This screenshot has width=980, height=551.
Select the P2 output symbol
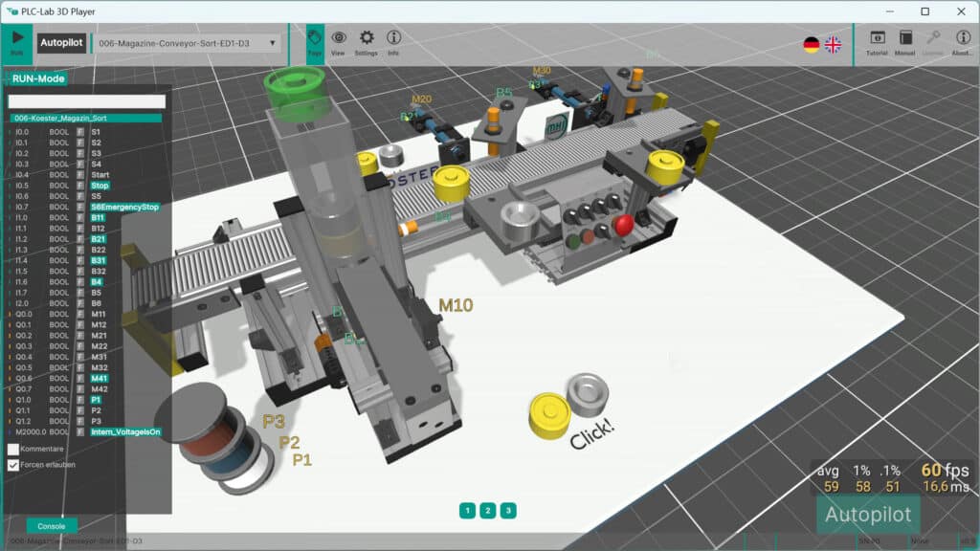[x=97, y=410]
